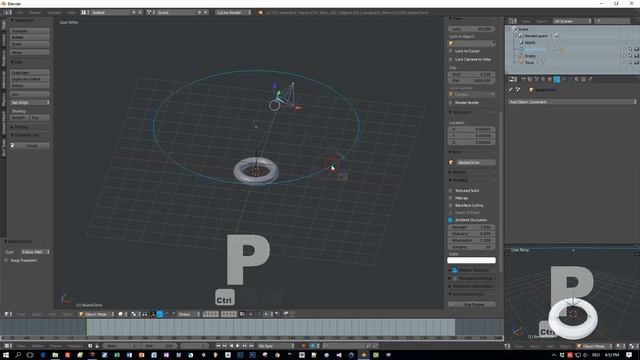The image size is (640, 360).
Task: Open the Global transform orientation dropdown
Action: (x=189, y=314)
